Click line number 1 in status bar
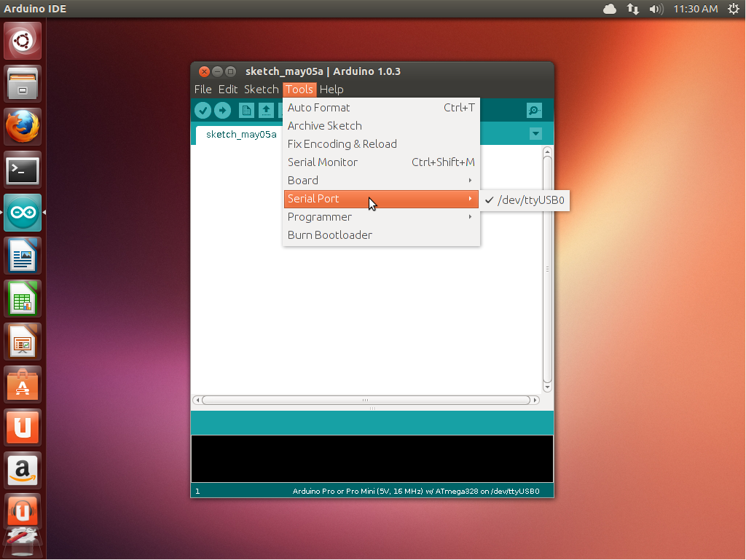Screen dimensions: 746x560 [197, 492]
